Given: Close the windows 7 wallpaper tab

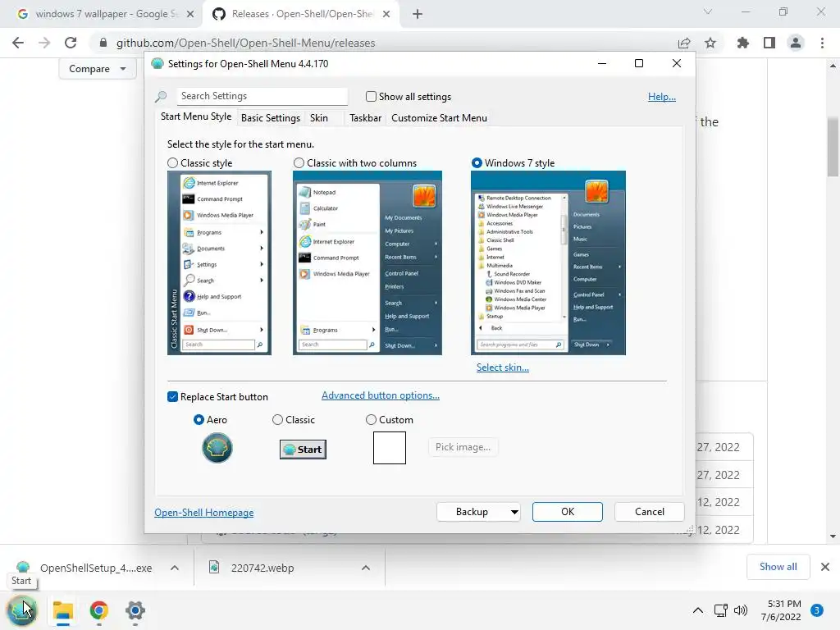Looking at the screenshot, I should point(190,15).
